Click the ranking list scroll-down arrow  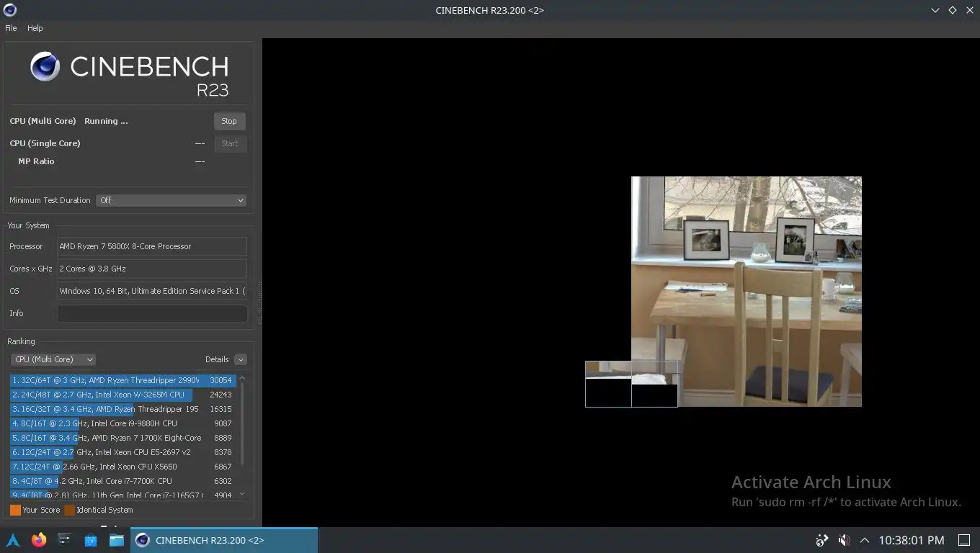pos(242,495)
